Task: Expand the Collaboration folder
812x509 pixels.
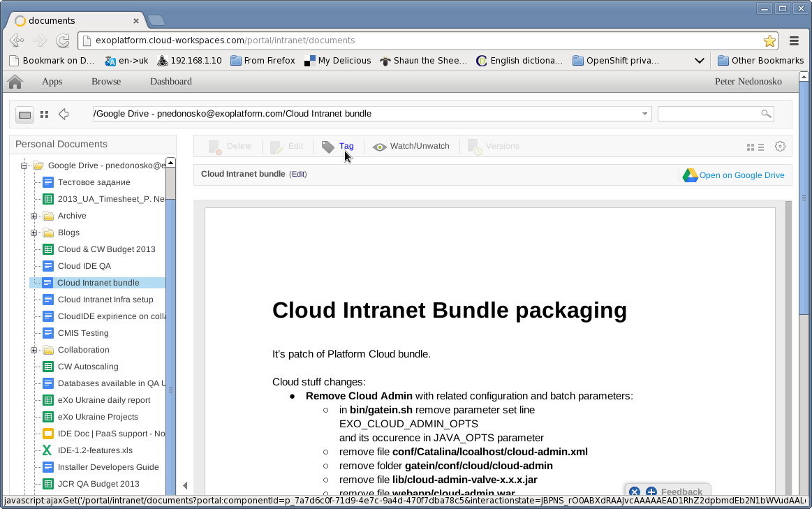Action: (34, 350)
